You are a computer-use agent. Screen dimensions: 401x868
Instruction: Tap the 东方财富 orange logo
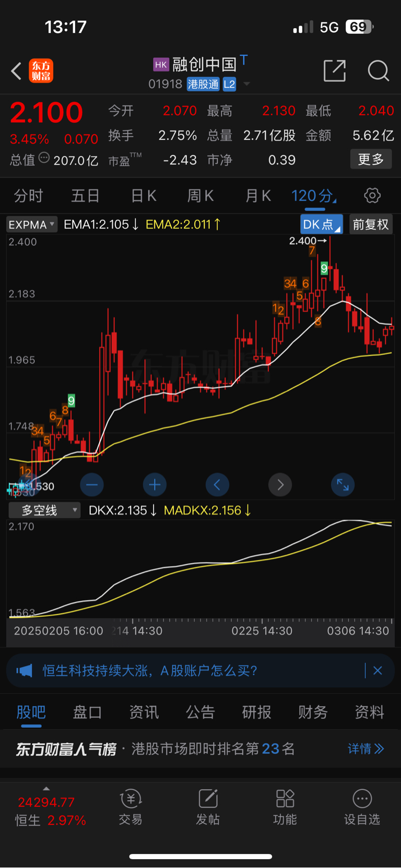(41, 71)
